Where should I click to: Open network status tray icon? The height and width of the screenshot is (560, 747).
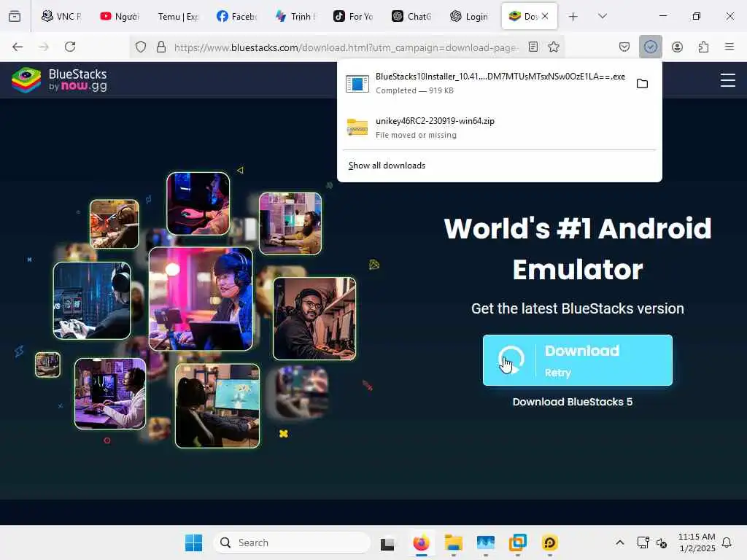[643, 542]
